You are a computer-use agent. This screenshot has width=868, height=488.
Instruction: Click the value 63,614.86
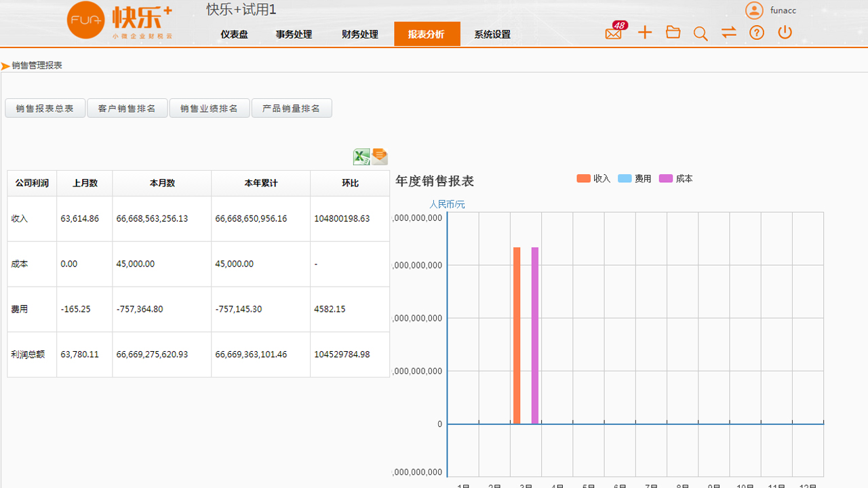[79, 218]
